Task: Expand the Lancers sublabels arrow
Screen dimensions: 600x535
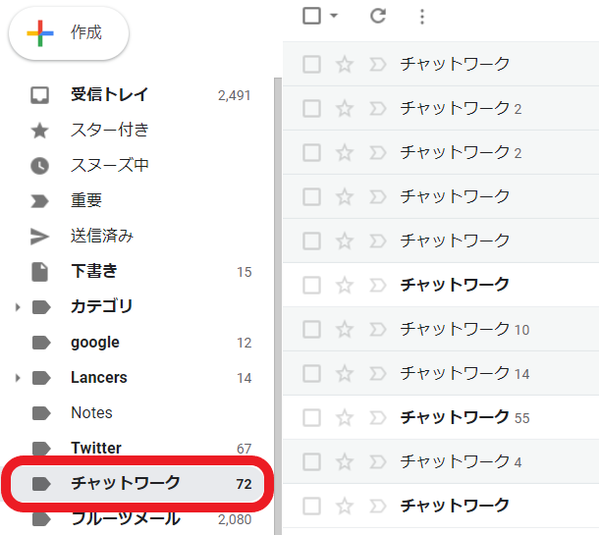Action: pyautogui.click(x=17, y=378)
